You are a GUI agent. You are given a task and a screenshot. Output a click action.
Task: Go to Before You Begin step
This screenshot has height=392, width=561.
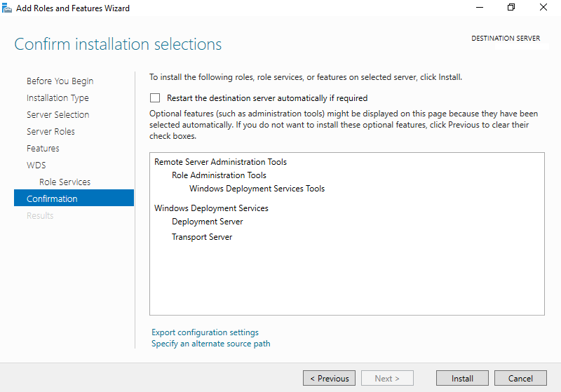pyautogui.click(x=60, y=81)
